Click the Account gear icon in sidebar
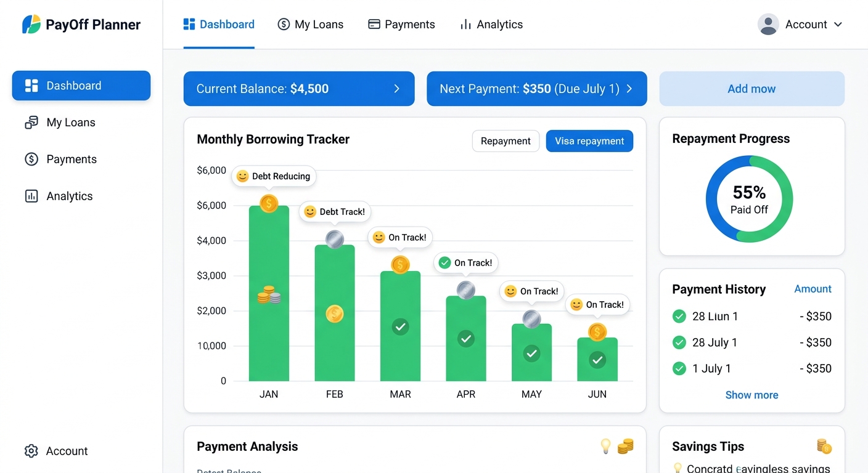 point(31,451)
